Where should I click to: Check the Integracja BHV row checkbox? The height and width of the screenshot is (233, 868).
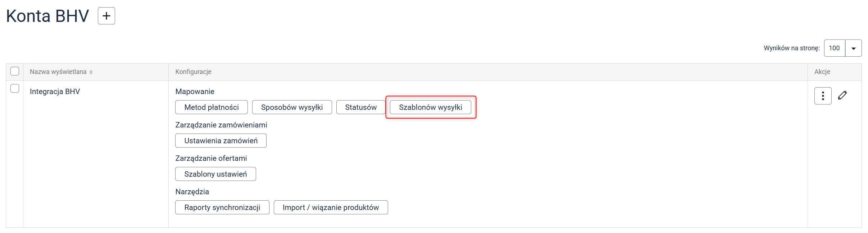[x=15, y=88]
